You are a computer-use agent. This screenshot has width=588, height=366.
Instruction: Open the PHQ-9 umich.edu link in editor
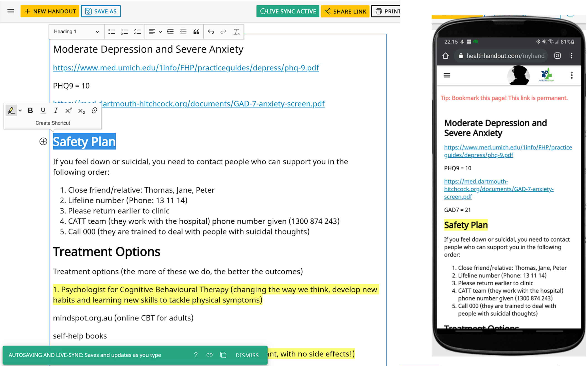186,67
